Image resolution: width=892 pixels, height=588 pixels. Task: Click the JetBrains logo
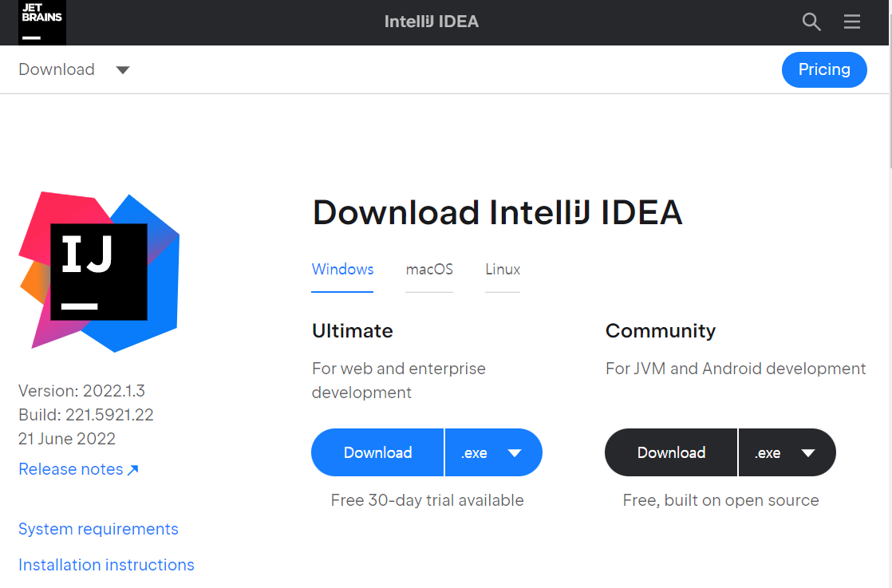tap(42, 22)
